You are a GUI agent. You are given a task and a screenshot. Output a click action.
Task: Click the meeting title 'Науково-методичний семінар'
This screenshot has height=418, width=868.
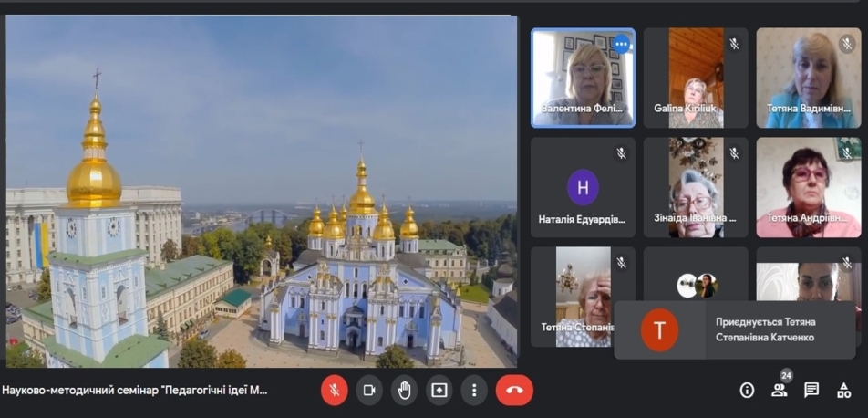click(x=135, y=391)
